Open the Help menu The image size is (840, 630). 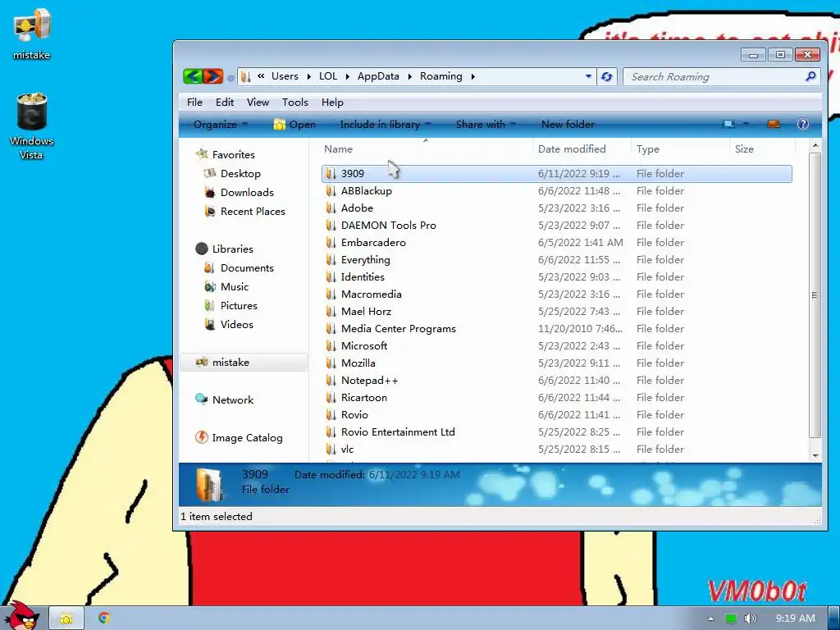click(x=332, y=103)
